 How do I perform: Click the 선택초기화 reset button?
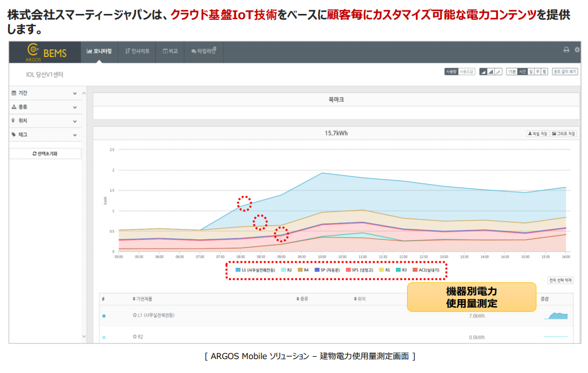45,153
